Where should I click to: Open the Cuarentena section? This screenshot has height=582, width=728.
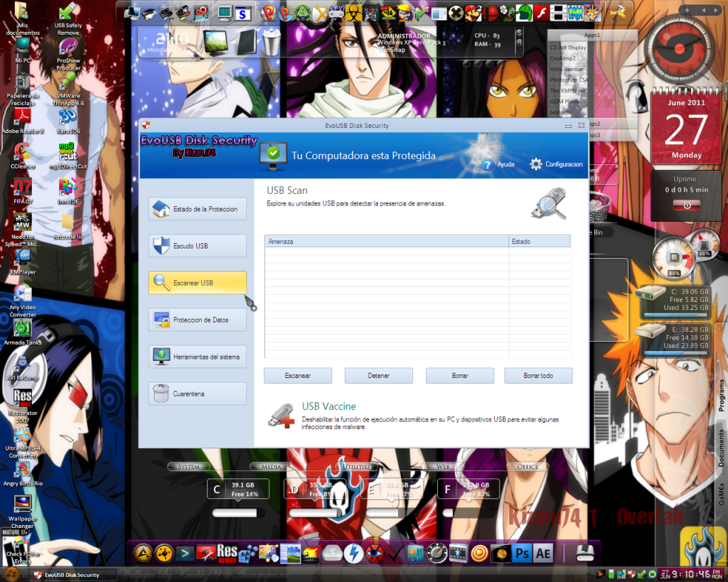198,394
